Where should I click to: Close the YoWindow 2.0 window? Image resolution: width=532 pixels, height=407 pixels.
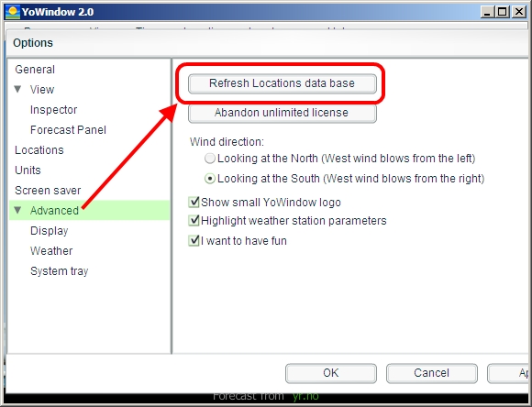point(519,12)
